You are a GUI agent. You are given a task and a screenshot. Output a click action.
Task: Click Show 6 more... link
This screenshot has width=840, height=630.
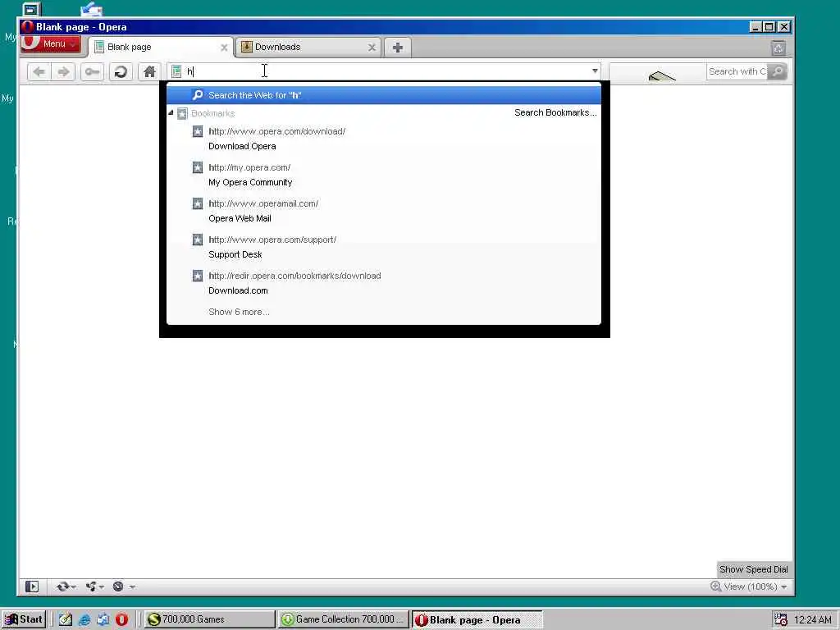pos(239,312)
